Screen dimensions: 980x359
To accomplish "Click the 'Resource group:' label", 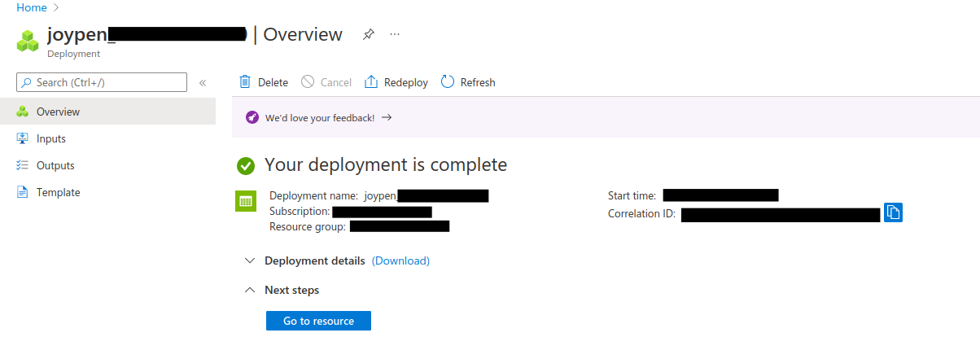I will click(308, 226).
